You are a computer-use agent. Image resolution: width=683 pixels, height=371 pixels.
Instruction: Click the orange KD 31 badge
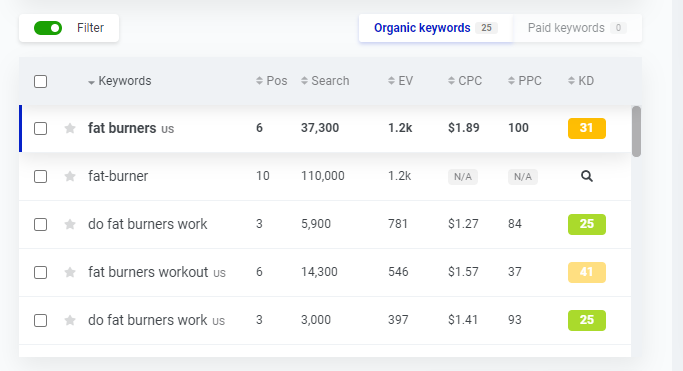click(587, 128)
